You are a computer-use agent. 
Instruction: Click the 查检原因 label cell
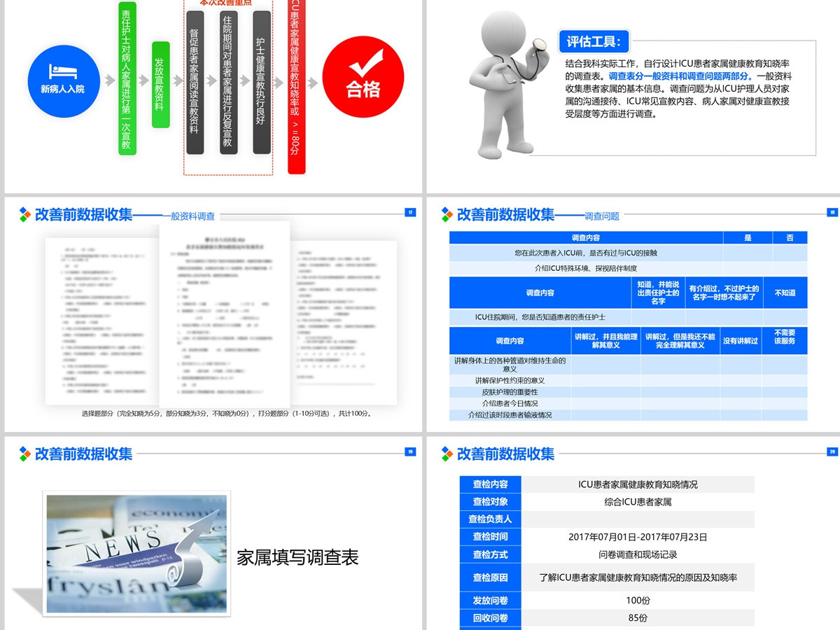490,577
